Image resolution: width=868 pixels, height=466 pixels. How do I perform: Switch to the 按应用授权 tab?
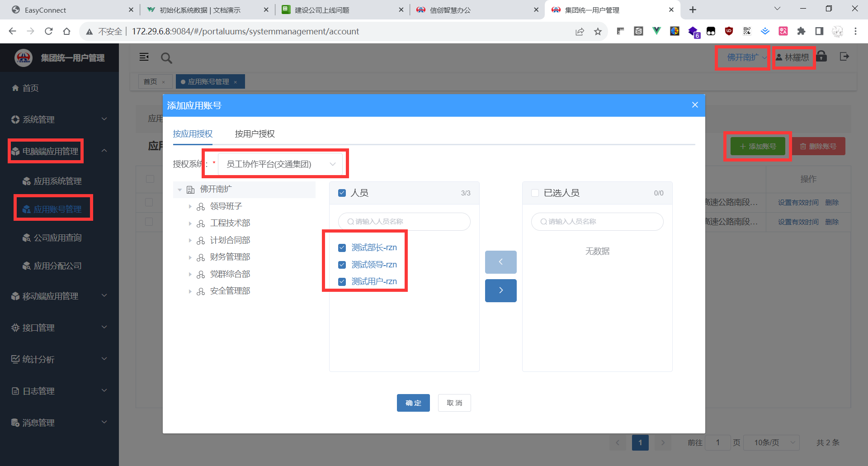[x=193, y=134]
